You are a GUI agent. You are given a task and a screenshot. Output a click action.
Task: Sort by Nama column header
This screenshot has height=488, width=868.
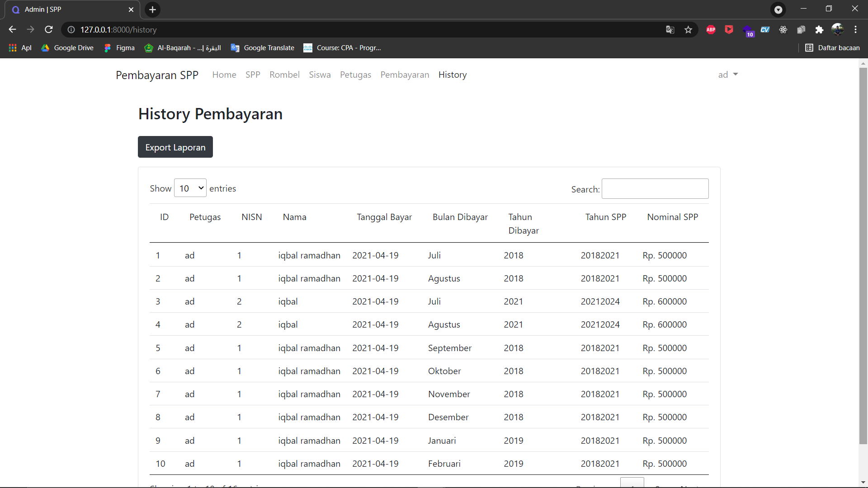pos(295,217)
